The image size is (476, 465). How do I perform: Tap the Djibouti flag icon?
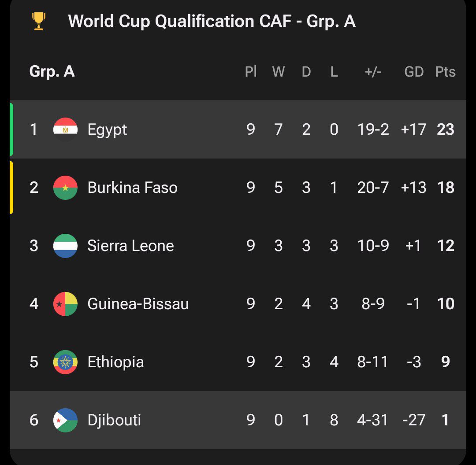click(65, 420)
